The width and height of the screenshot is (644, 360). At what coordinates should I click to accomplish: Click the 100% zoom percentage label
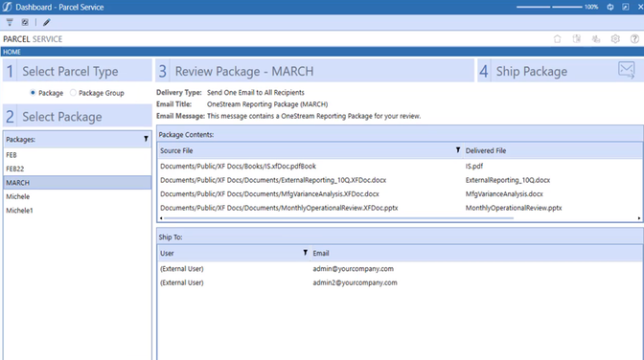pyautogui.click(x=591, y=7)
